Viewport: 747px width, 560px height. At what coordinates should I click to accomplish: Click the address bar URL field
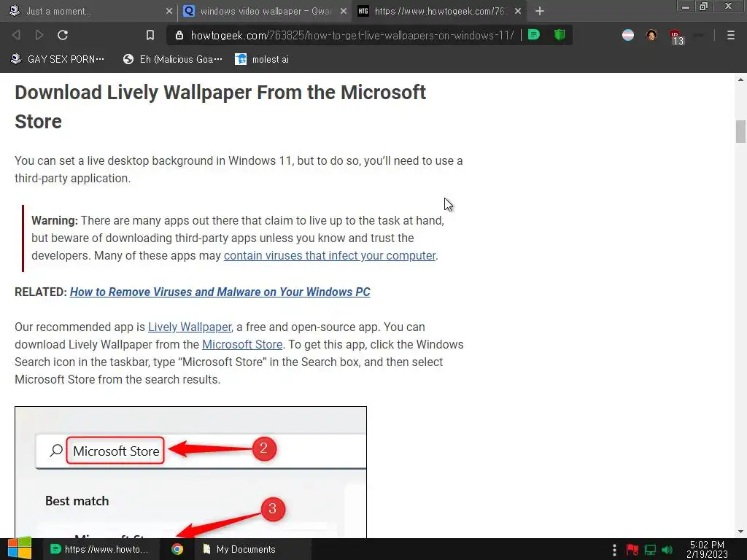[352, 35]
